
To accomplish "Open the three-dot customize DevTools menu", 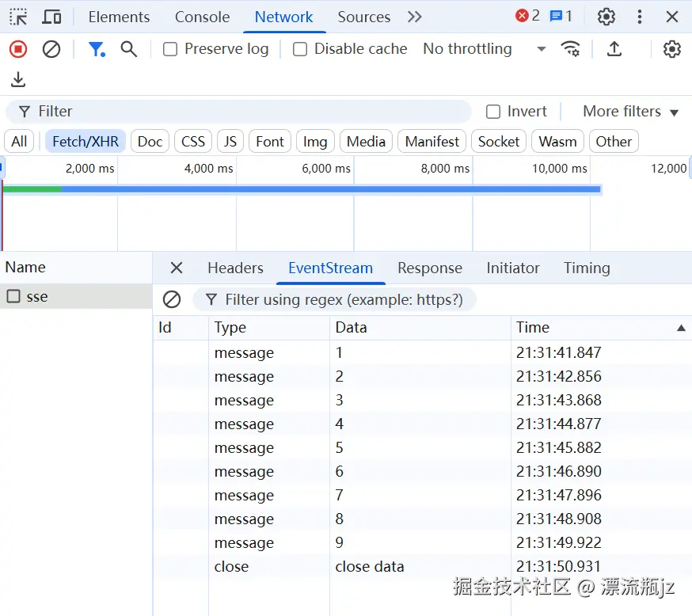I will coord(640,17).
